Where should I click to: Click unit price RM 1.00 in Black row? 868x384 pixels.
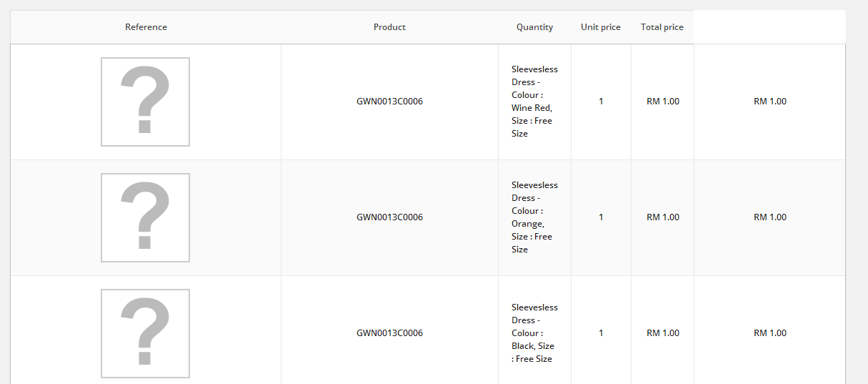(x=662, y=333)
